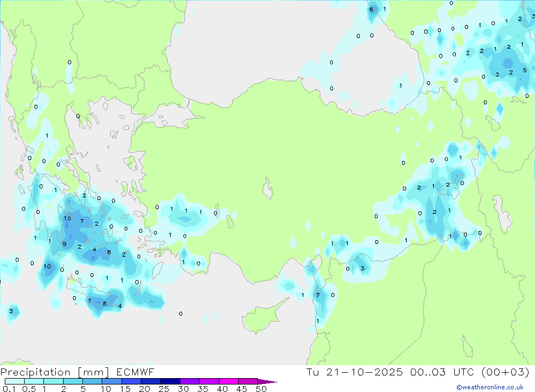Click the '25' legend scale label
The image size is (535, 392).
pos(164,389)
